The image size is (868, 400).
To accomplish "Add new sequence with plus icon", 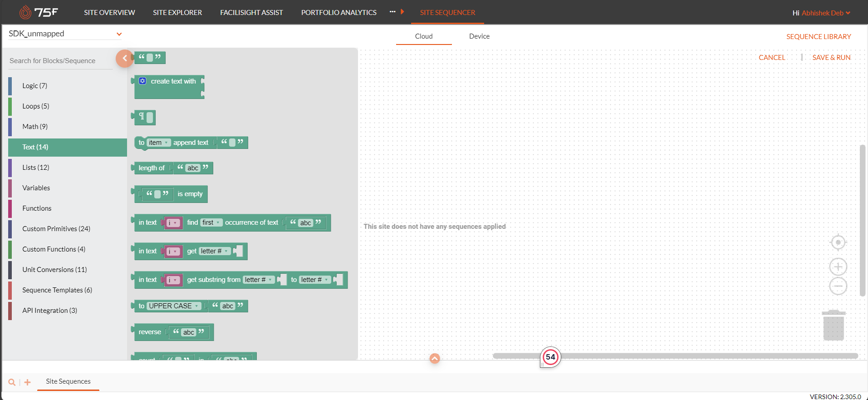I will [28, 382].
